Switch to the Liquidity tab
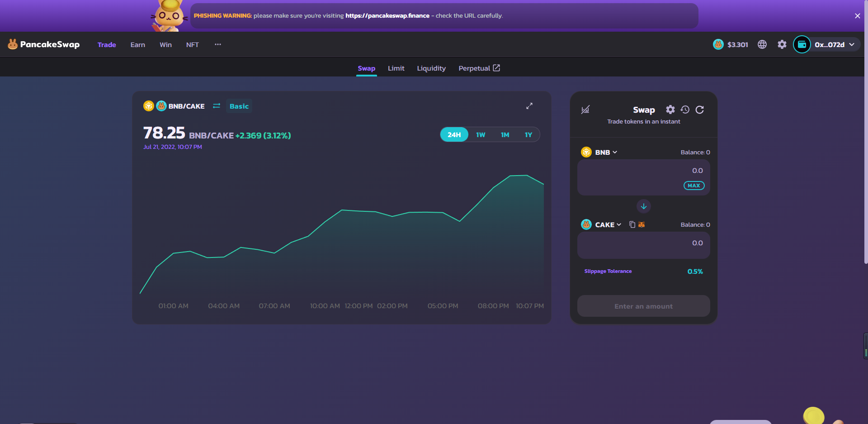Image resolution: width=868 pixels, height=424 pixels. pyautogui.click(x=431, y=68)
